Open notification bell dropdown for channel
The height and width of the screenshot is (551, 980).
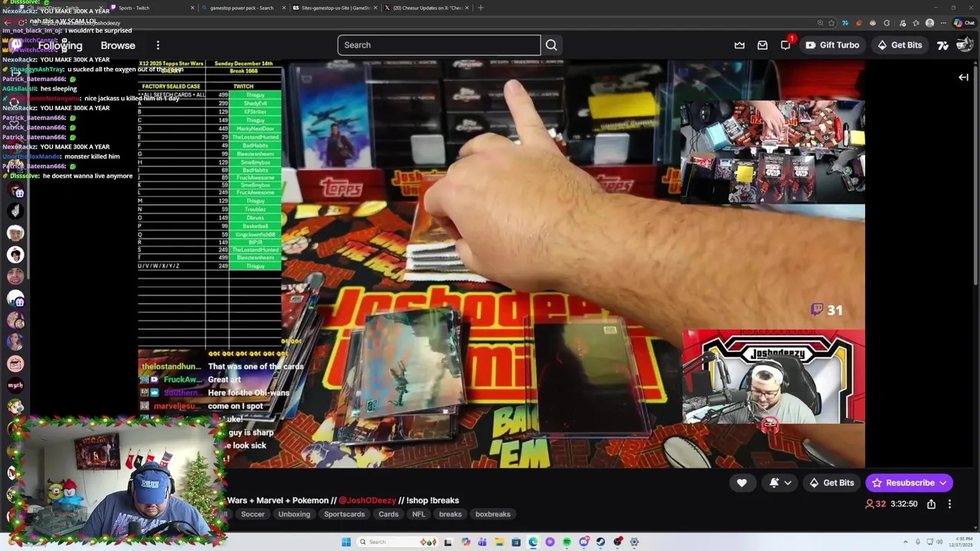(x=781, y=483)
